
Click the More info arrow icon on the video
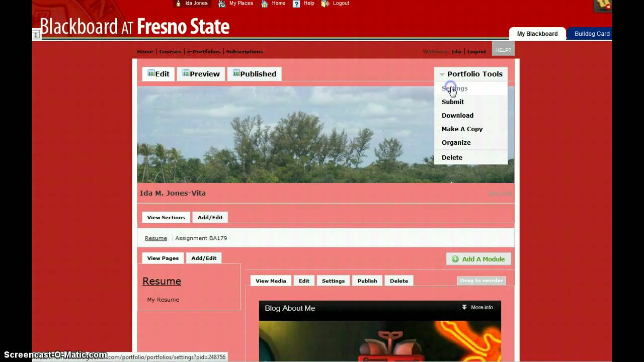tap(464, 307)
